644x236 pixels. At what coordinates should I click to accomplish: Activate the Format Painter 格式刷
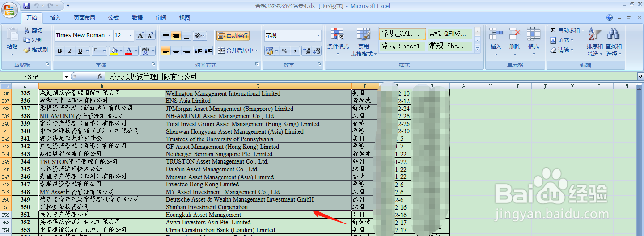point(36,50)
